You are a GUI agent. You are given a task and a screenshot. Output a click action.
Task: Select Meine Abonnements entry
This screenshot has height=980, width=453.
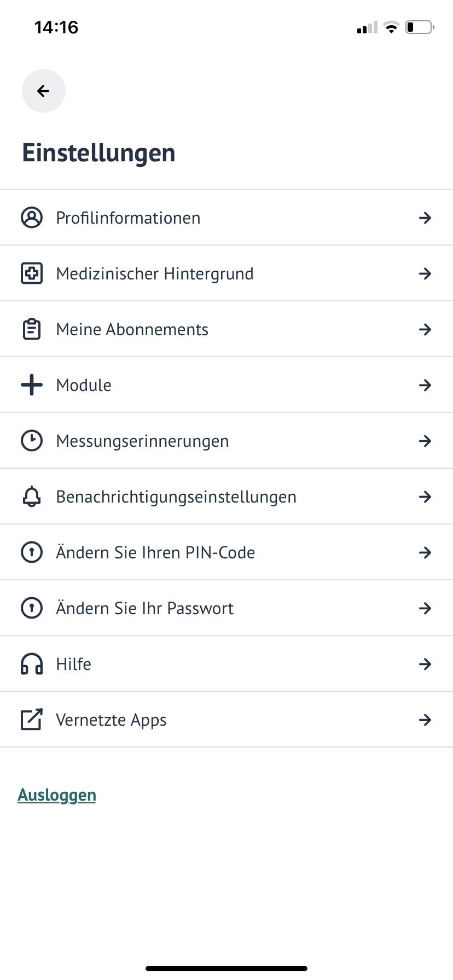tap(226, 329)
